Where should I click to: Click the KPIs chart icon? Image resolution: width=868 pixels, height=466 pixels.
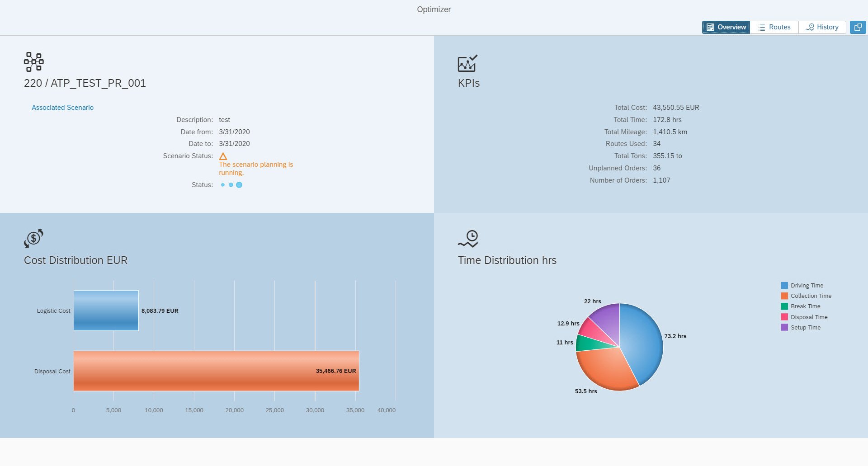(467, 63)
